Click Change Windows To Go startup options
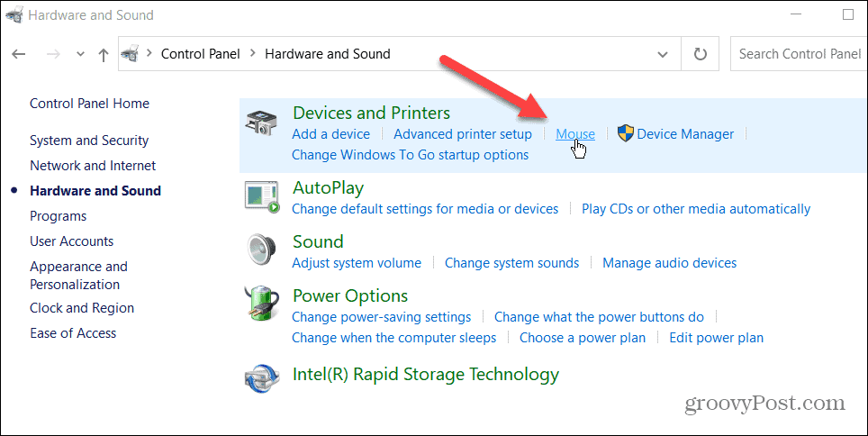 coord(411,155)
